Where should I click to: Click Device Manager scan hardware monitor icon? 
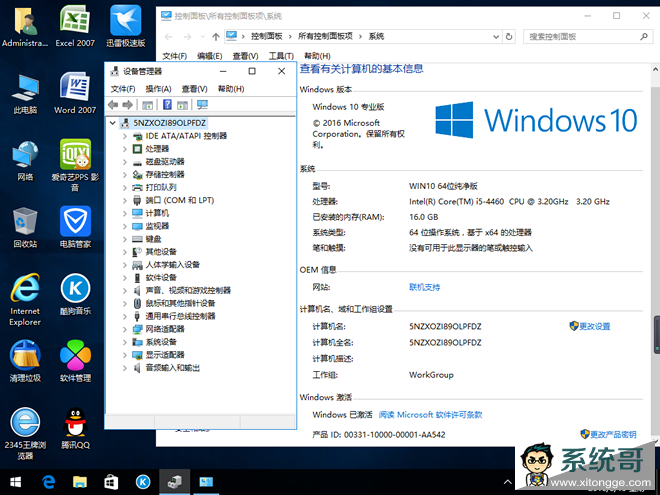point(202,105)
